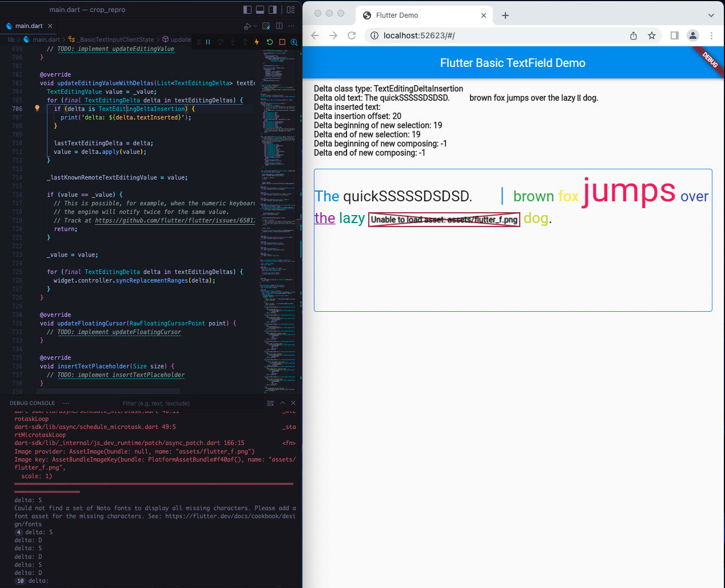
Task: Restart the debug session with the green circle icon
Action: point(269,42)
